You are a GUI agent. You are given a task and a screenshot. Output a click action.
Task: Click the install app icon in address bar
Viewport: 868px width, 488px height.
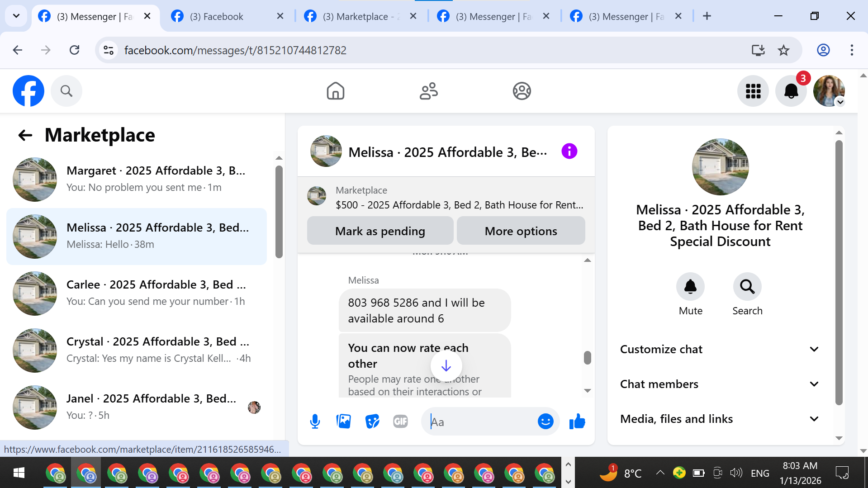758,50
